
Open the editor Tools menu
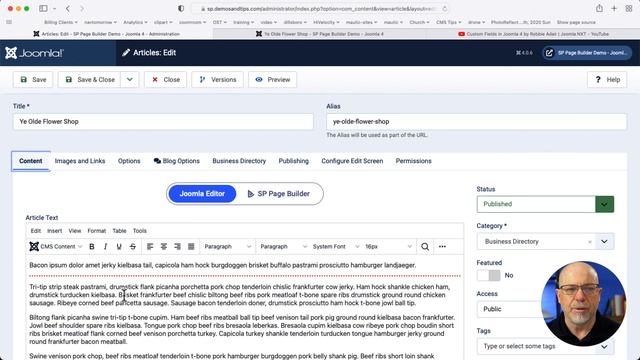click(140, 231)
